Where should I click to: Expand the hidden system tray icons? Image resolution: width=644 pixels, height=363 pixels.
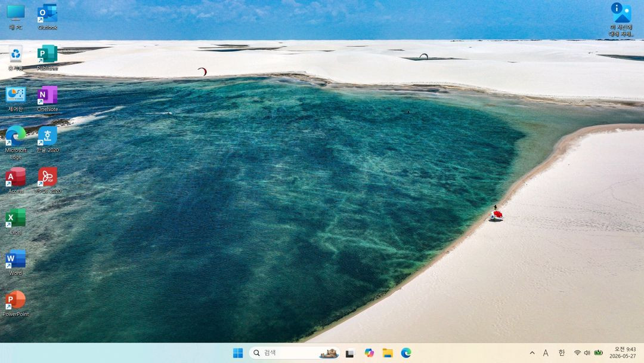tap(532, 353)
